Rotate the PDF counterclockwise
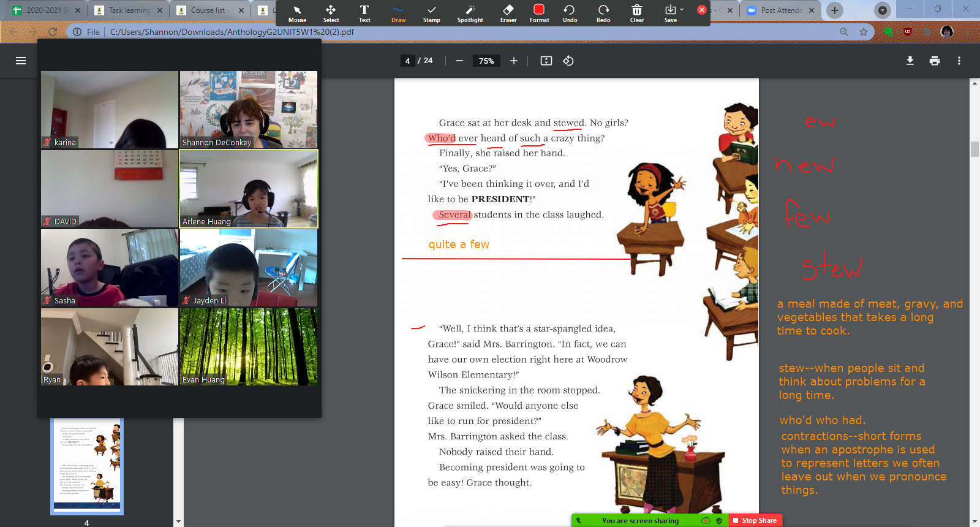The width and height of the screenshot is (980, 527). coord(568,61)
